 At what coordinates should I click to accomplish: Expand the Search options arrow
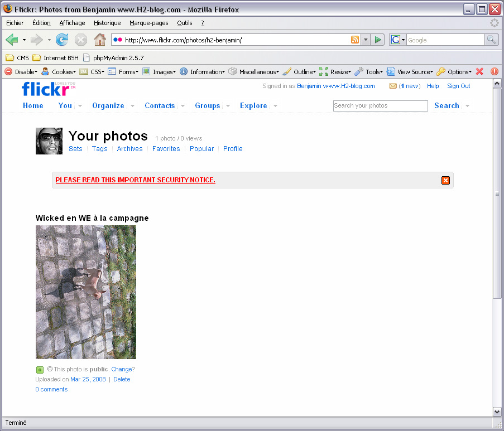pos(467,106)
